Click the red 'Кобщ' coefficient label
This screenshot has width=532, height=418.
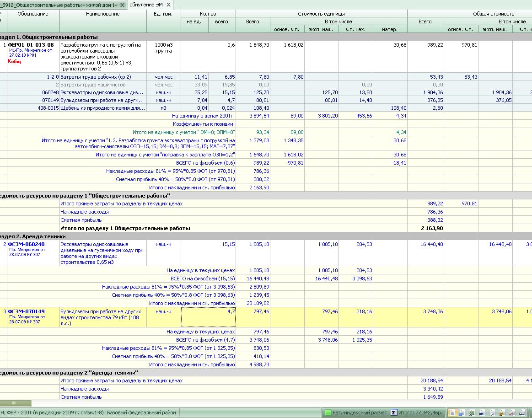pyautogui.click(x=15, y=61)
